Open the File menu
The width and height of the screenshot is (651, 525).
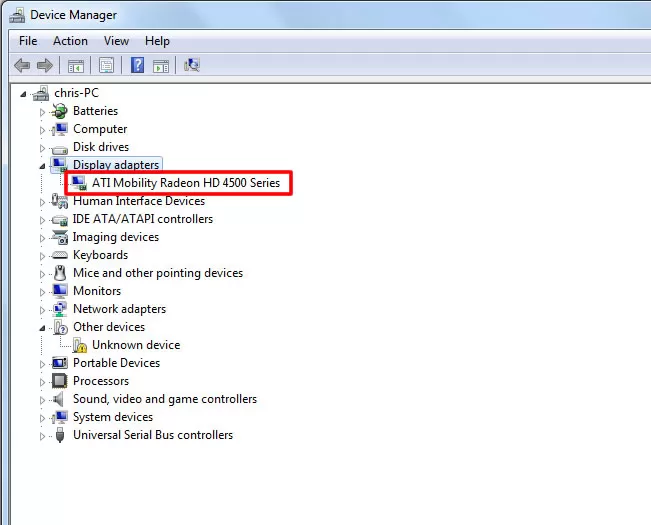point(28,41)
